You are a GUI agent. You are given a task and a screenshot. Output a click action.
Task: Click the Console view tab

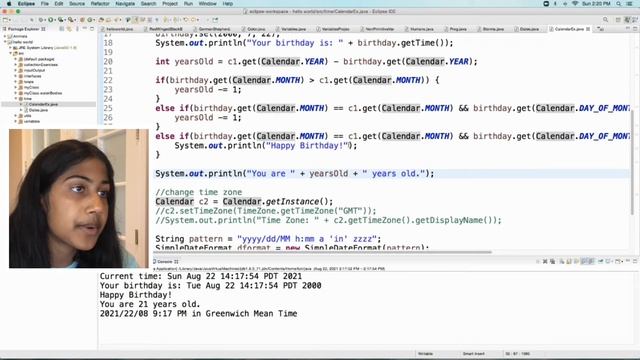(166, 261)
